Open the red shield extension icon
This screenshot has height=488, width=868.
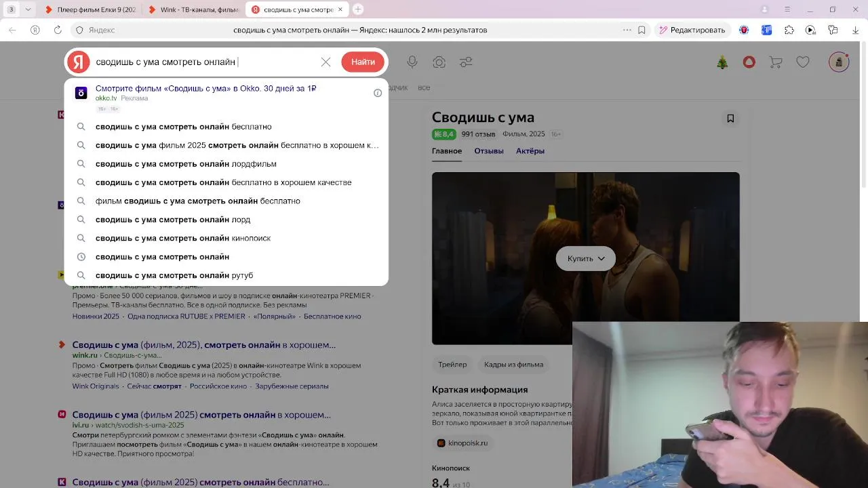pos(744,30)
